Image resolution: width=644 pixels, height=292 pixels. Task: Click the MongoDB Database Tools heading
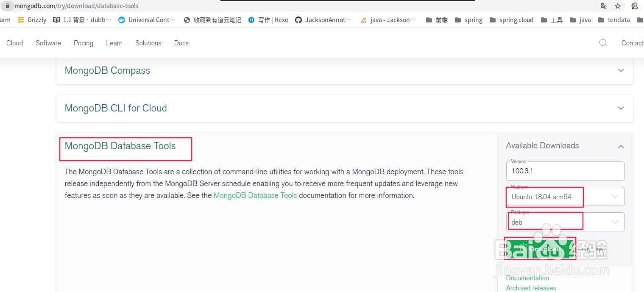pos(120,146)
